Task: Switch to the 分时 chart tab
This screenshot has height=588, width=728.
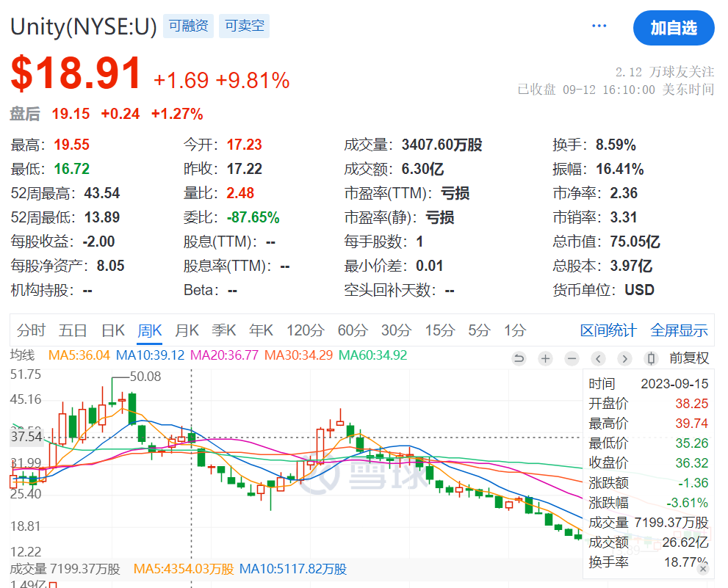Action: coord(31,330)
